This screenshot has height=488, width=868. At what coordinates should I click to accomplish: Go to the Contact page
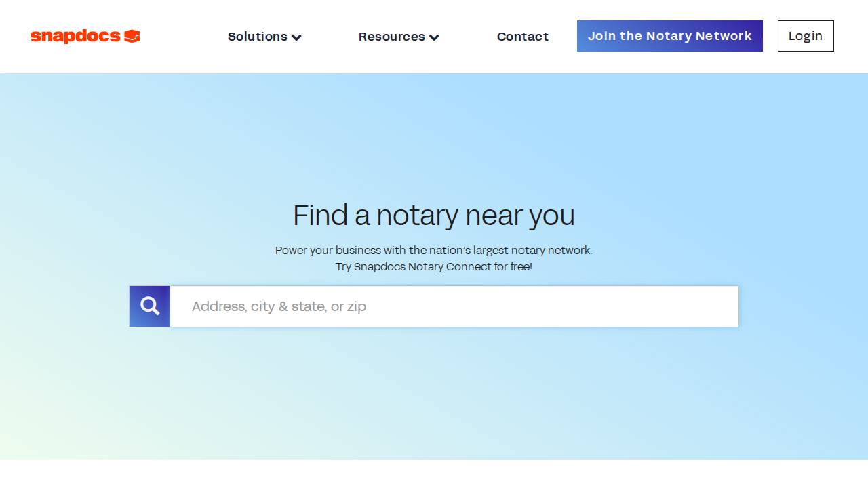(x=522, y=37)
